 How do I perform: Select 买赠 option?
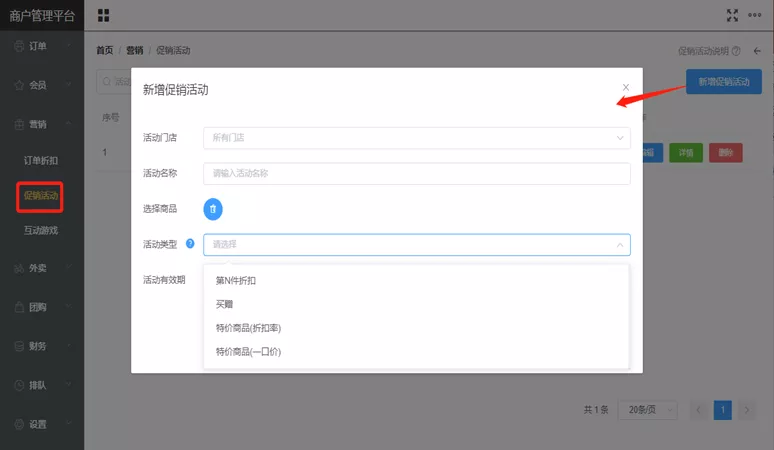coord(416,304)
